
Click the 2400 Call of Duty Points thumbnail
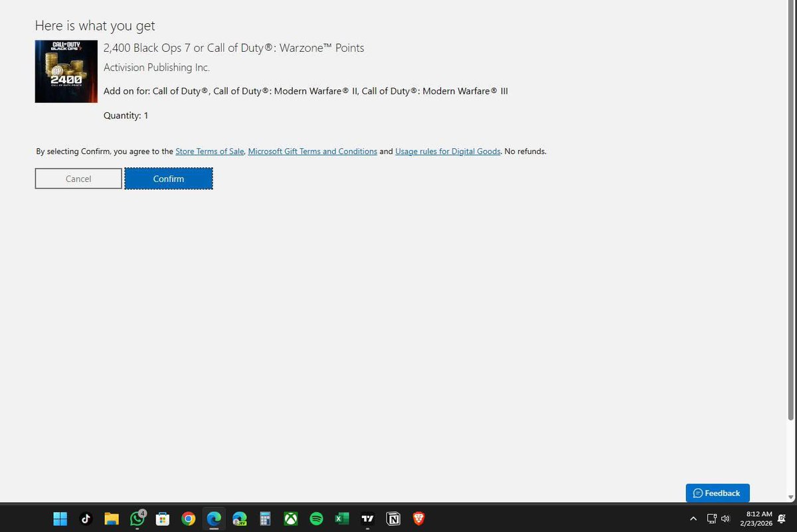tap(66, 72)
